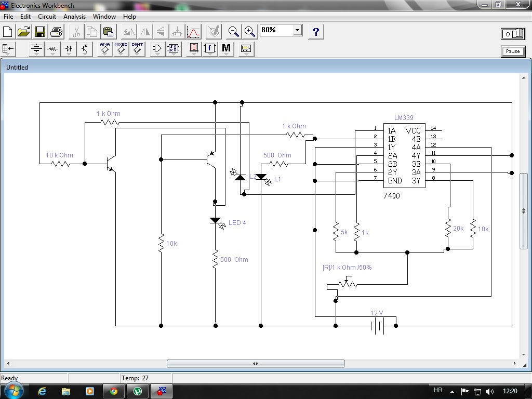Copy the selected components
532x399 pixels.
click(92, 32)
